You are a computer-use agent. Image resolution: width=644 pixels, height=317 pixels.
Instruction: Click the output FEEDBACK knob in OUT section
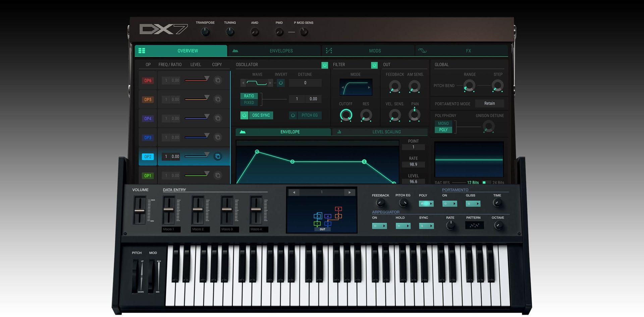click(395, 86)
